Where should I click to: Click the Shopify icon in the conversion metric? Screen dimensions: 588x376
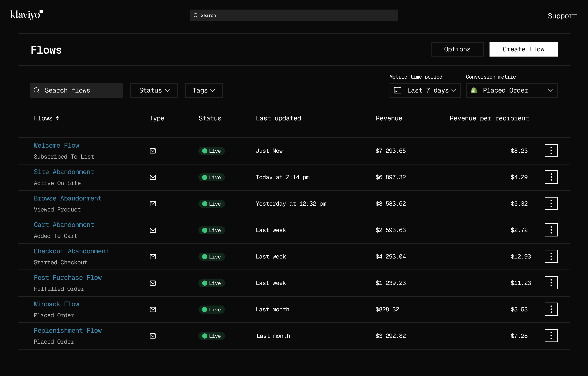point(474,90)
